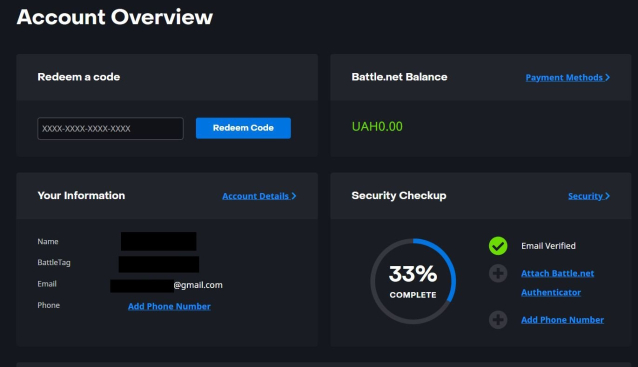The image size is (638, 367).
Task: Click the plus icon beside Attach Battle.net Authenticator
Action: coord(498,273)
